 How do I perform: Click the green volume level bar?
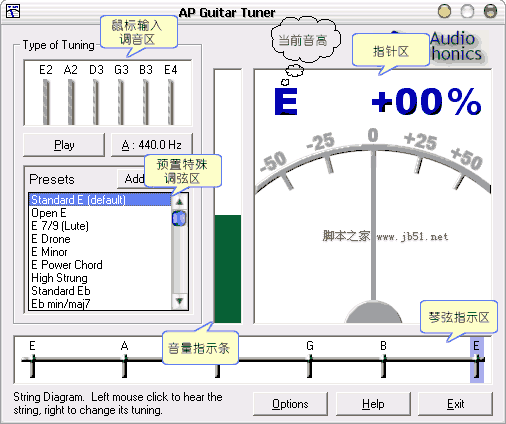pyautogui.click(x=228, y=269)
